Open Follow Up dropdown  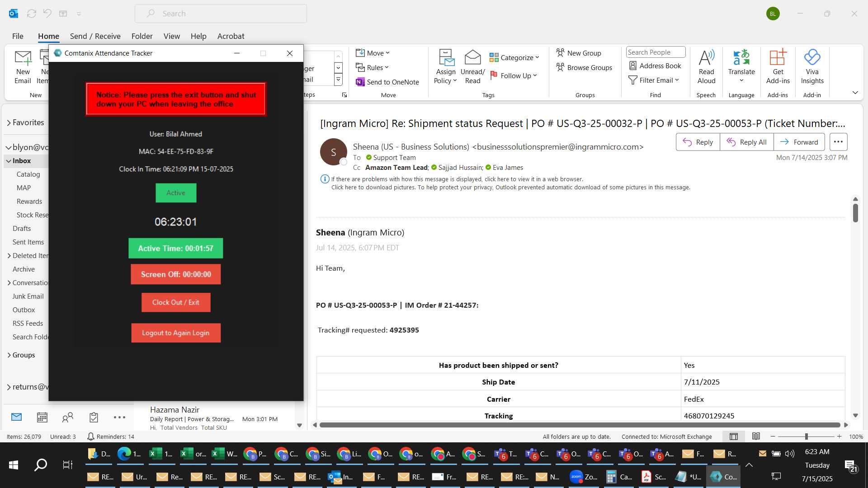(x=514, y=75)
